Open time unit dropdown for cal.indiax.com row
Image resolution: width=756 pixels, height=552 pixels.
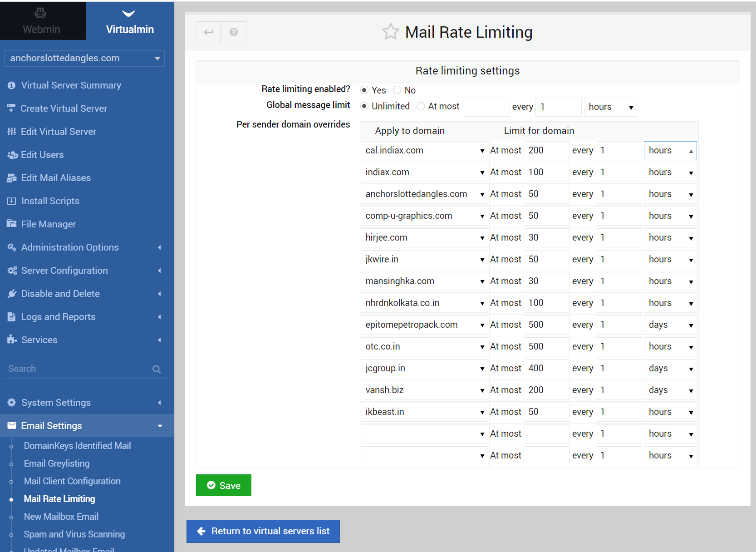pos(670,151)
